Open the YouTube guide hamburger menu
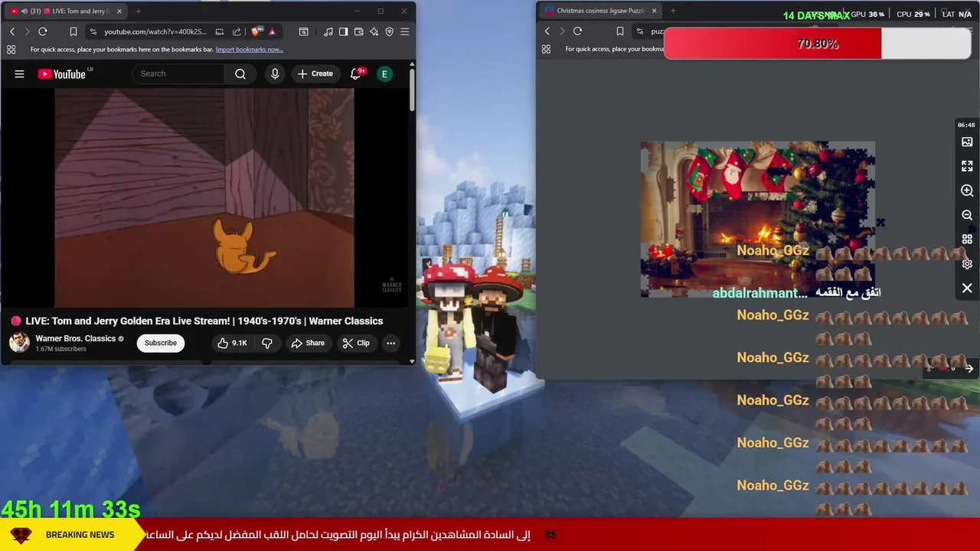 (19, 73)
